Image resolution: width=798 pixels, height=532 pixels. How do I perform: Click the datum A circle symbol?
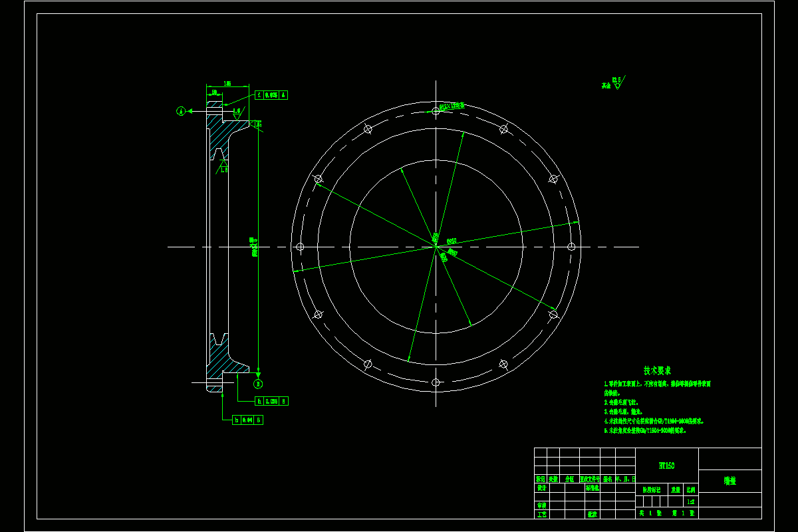tap(180, 111)
